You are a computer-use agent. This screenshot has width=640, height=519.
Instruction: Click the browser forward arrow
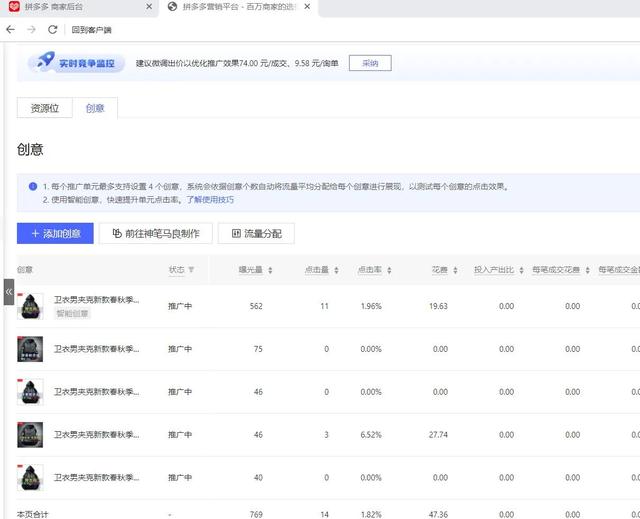coord(31,29)
